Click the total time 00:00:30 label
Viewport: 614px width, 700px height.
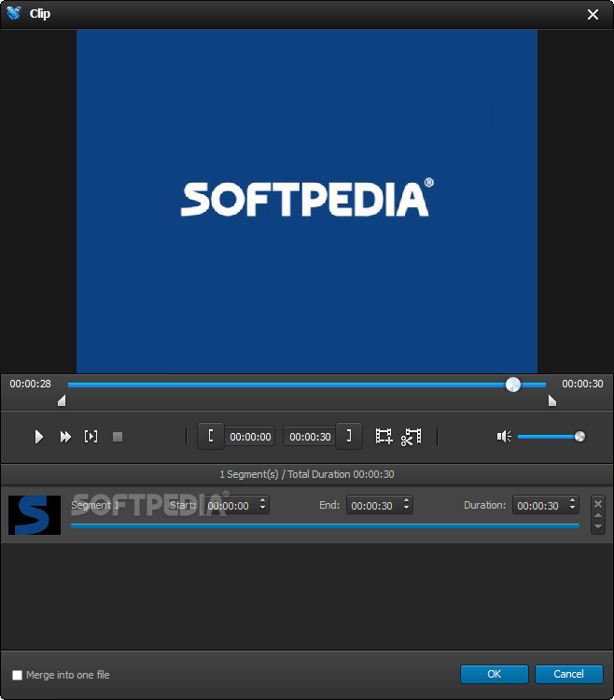coord(582,384)
